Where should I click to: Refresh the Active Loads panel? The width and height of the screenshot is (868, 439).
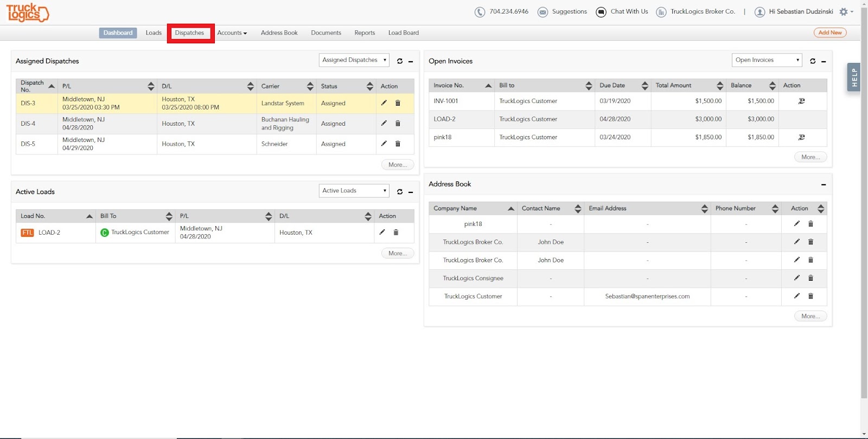point(400,192)
